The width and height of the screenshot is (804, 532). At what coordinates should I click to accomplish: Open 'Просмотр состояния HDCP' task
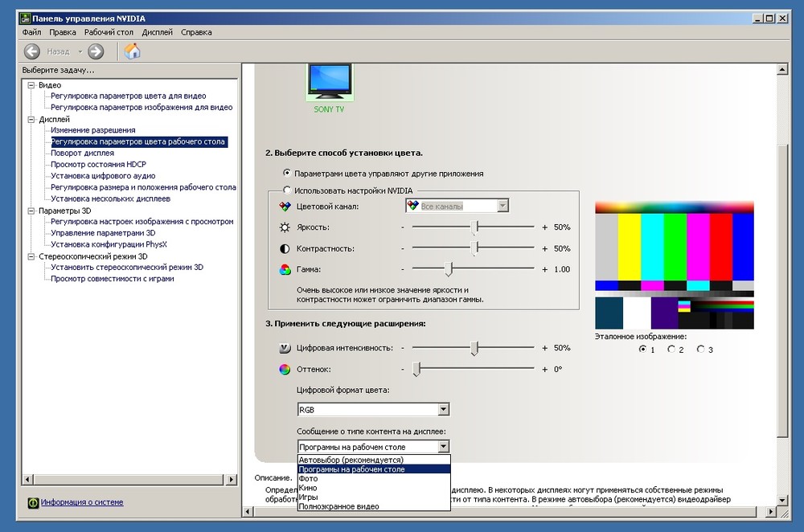(98, 164)
